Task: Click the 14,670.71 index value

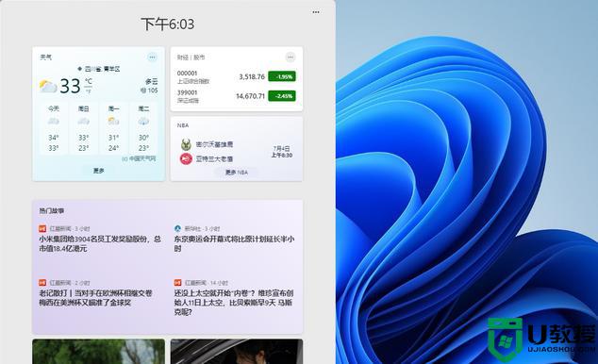Action: 250,96
